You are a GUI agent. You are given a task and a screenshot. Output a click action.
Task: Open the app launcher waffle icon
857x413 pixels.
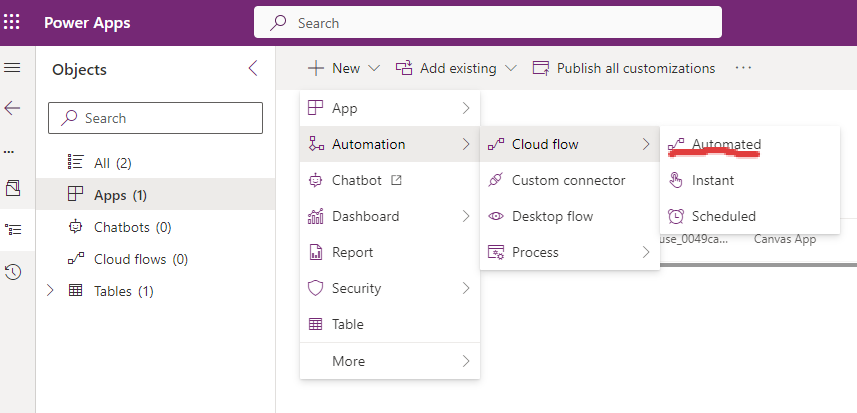click(11, 22)
